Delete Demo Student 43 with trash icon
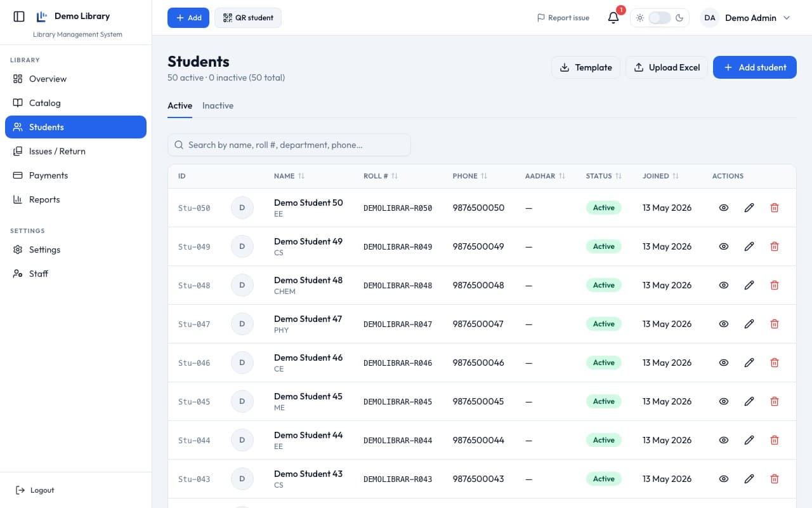The height and width of the screenshot is (508, 812). 774,479
